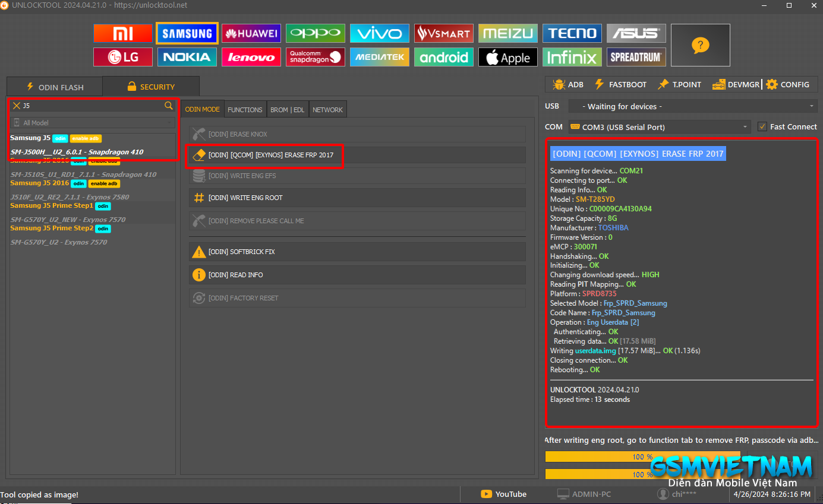The width and height of the screenshot is (823, 504).
Task: Click the ADMIN-PC status bar entry
Action: 584,494
